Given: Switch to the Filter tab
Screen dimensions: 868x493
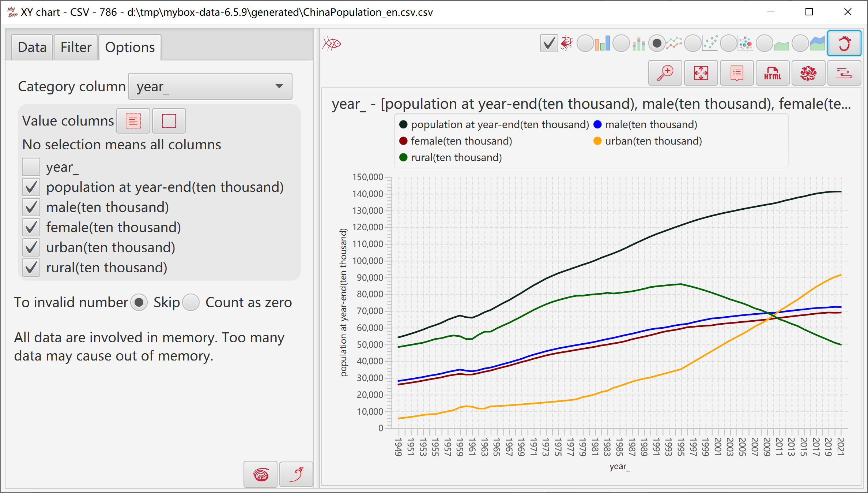Looking at the screenshot, I should 76,47.
